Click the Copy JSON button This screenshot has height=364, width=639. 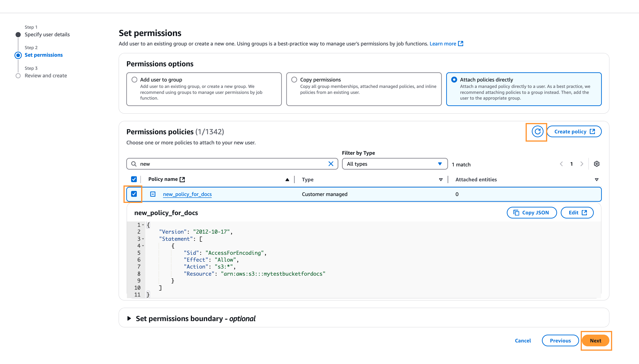532,213
